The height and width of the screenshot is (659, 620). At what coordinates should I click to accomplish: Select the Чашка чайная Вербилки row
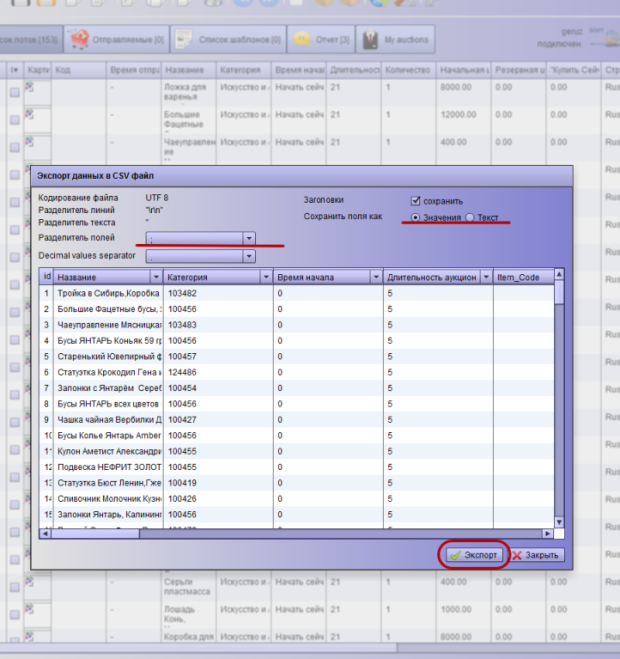pos(297,419)
